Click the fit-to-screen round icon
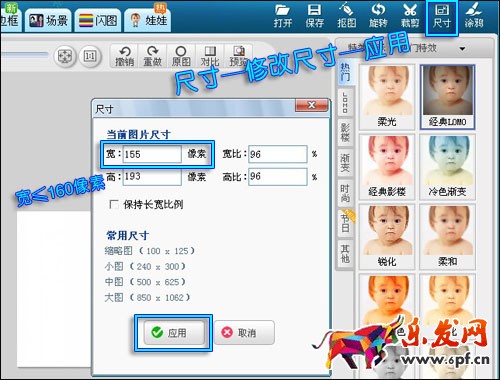 click(65, 56)
